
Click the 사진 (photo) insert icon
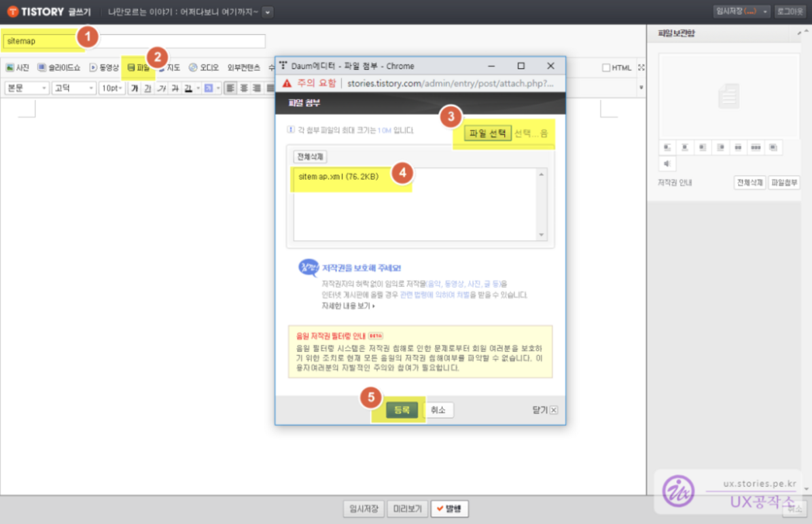pyautogui.click(x=17, y=68)
